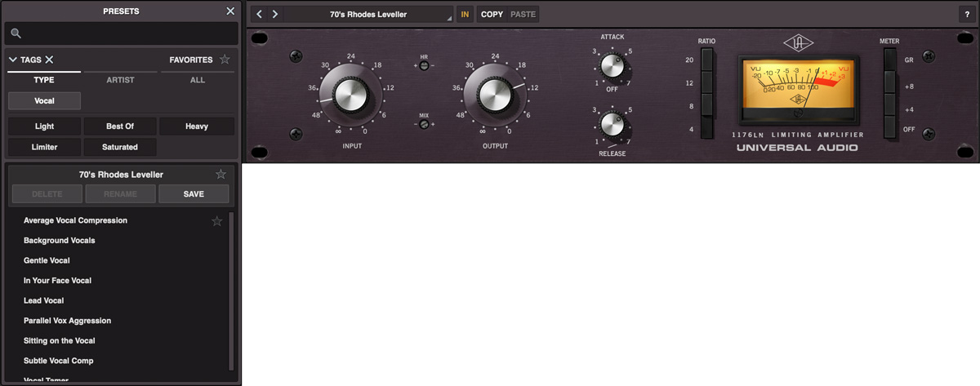980x386 pixels.
Task: Toggle the Saturated tag
Action: point(120,147)
